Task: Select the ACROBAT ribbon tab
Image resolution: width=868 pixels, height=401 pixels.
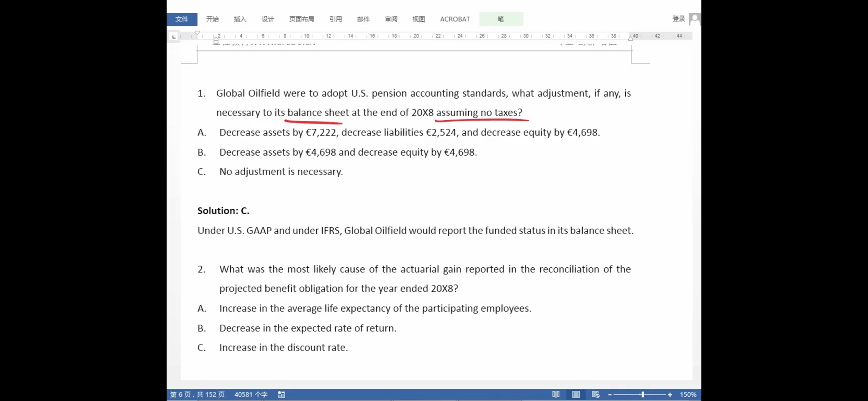Action: point(455,19)
